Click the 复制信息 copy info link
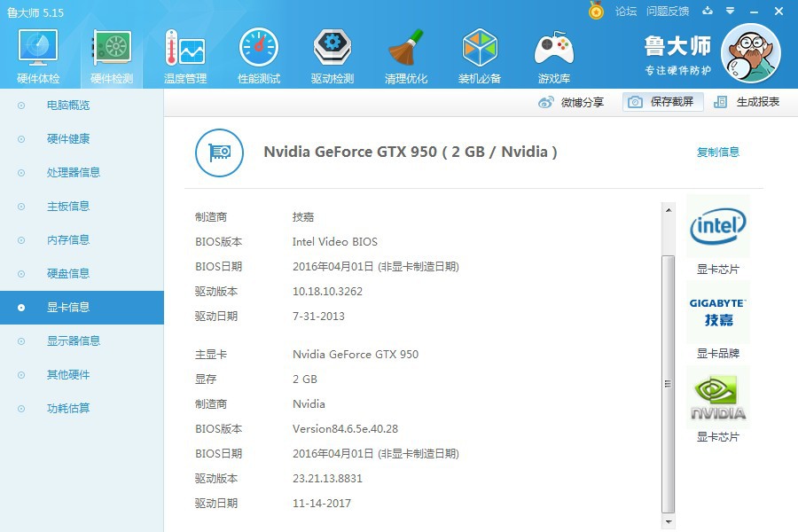798x532 pixels. pos(717,152)
